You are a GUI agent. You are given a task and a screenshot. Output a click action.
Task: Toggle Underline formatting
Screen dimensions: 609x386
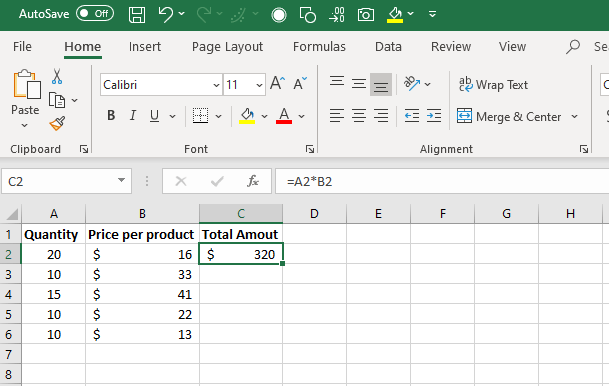click(154, 115)
